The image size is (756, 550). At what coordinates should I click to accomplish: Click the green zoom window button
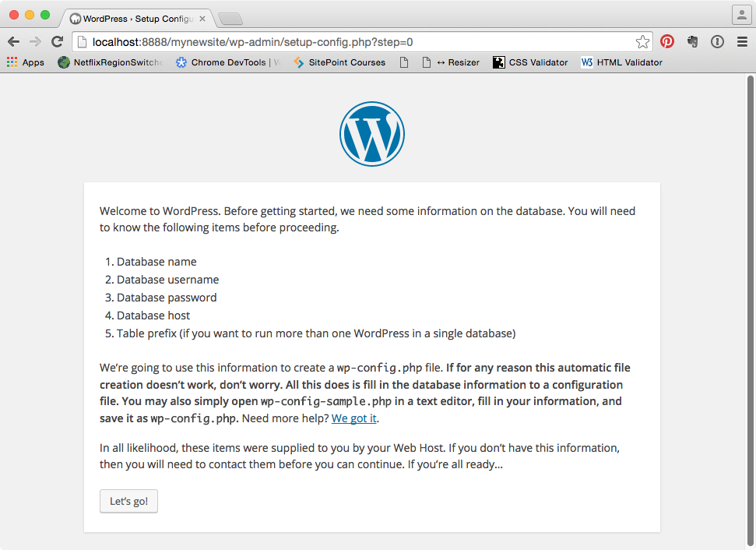click(x=45, y=15)
